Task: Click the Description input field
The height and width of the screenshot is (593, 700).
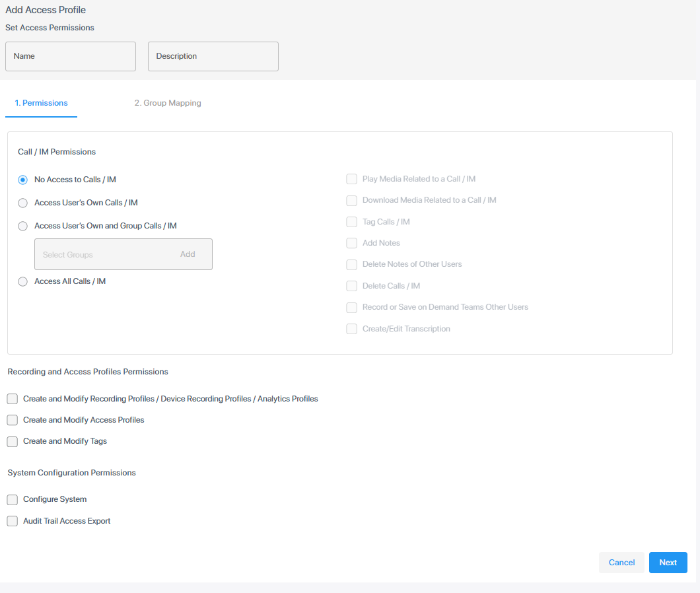Action: [213, 57]
